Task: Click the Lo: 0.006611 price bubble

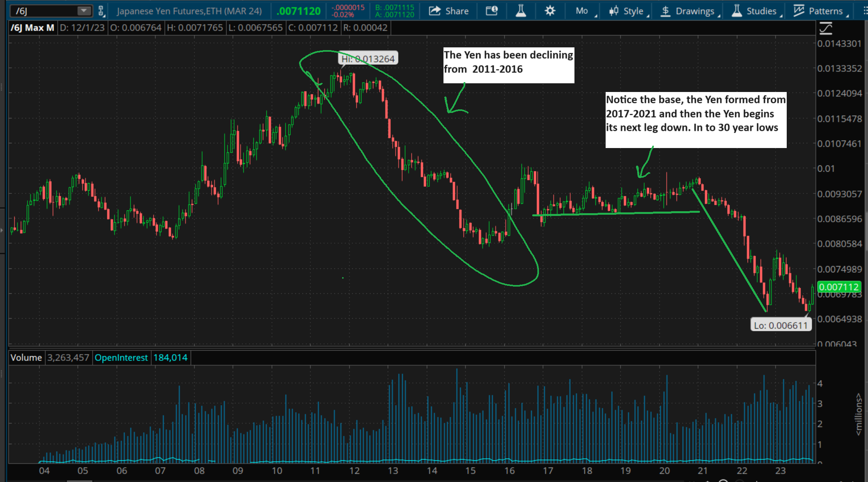Action: coord(780,325)
